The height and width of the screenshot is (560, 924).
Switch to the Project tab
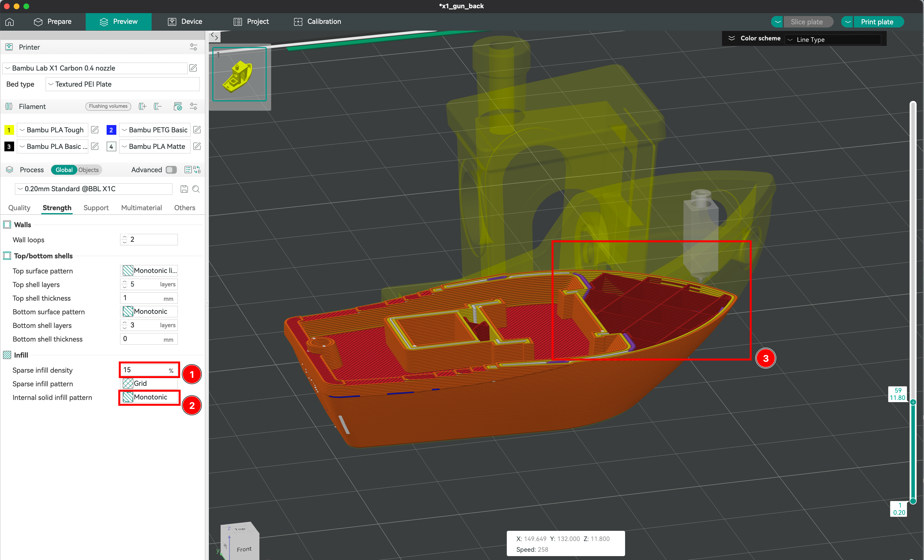click(x=251, y=22)
